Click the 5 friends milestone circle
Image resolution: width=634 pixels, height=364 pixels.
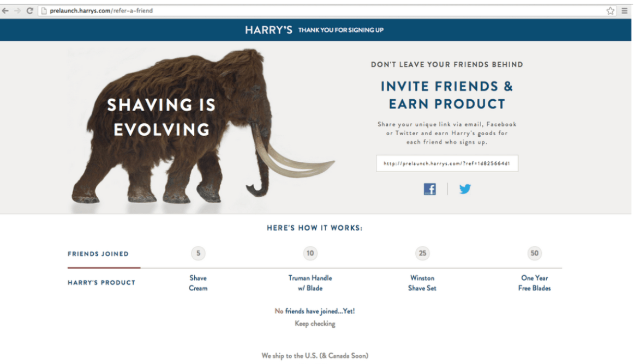198,253
